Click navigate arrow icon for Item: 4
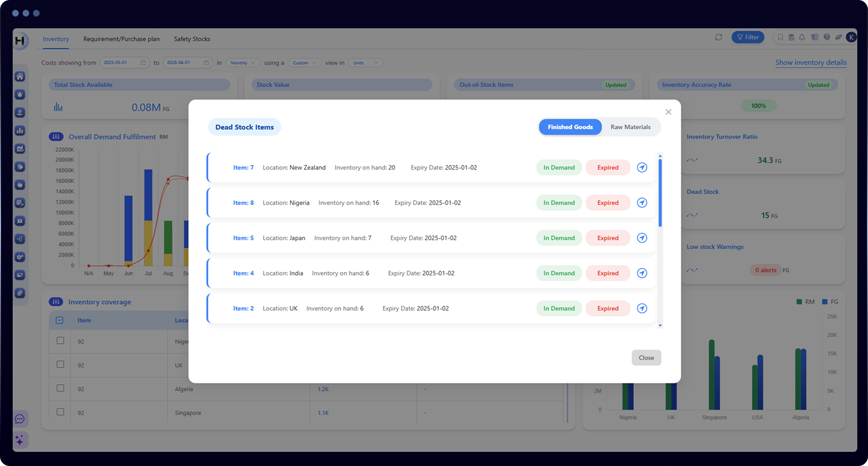 [x=642, y=273]
